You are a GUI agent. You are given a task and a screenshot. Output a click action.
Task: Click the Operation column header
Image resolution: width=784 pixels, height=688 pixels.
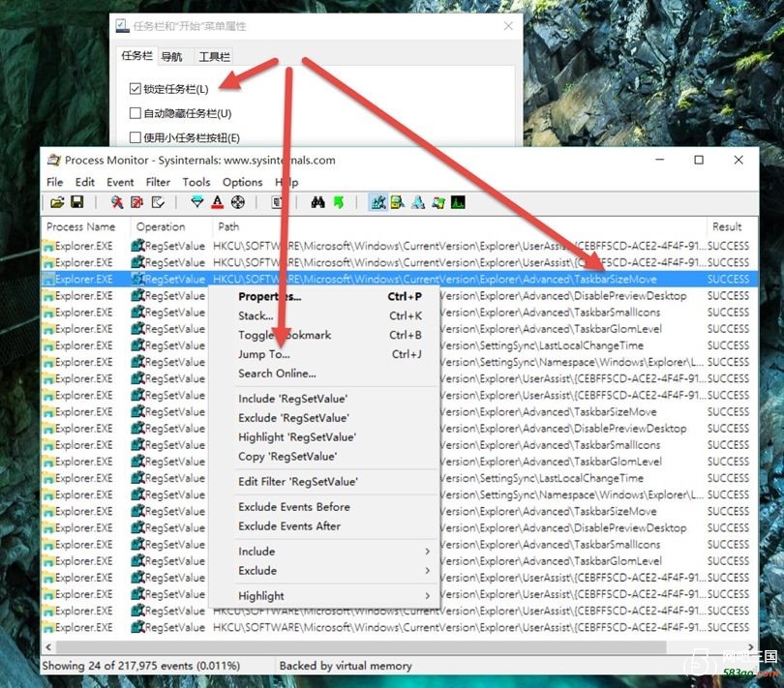(x=172, y=227)
